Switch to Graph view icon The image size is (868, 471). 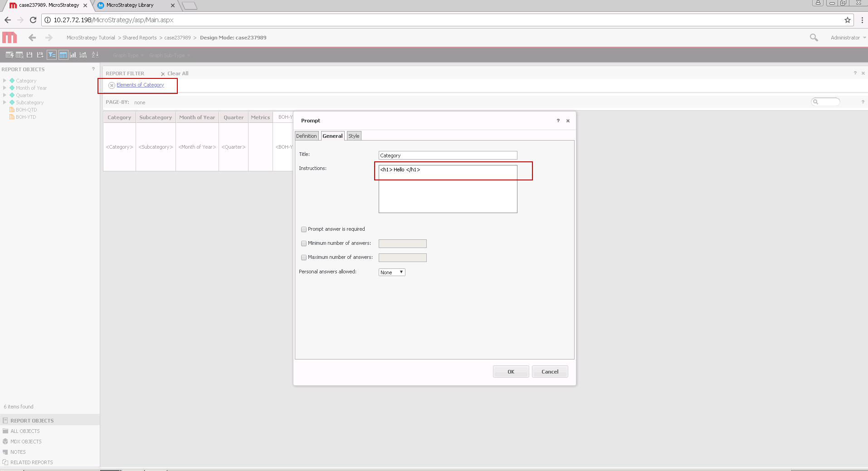click(73, 55)
